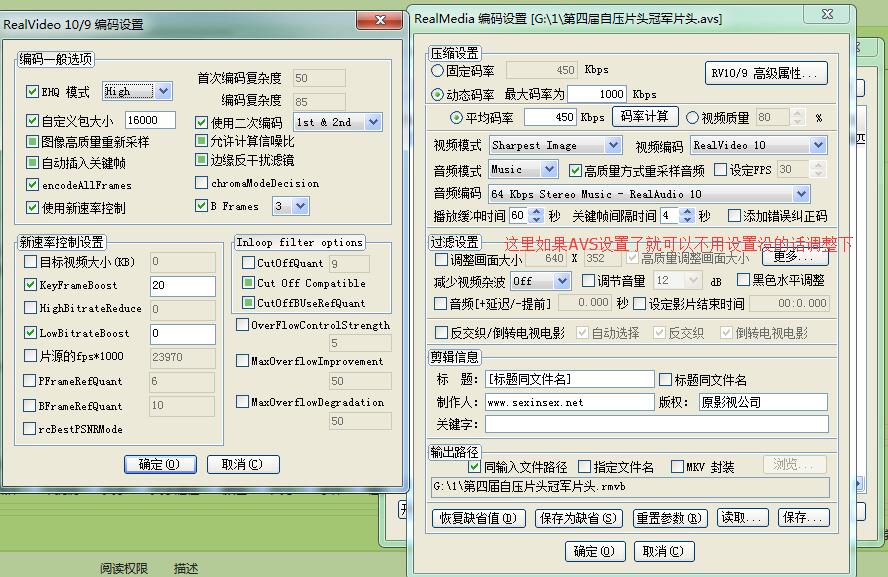
Task: Toggle 边缘反干扰滤镜 checkbox
Action: pyautogui.click(x=201, y=160)
